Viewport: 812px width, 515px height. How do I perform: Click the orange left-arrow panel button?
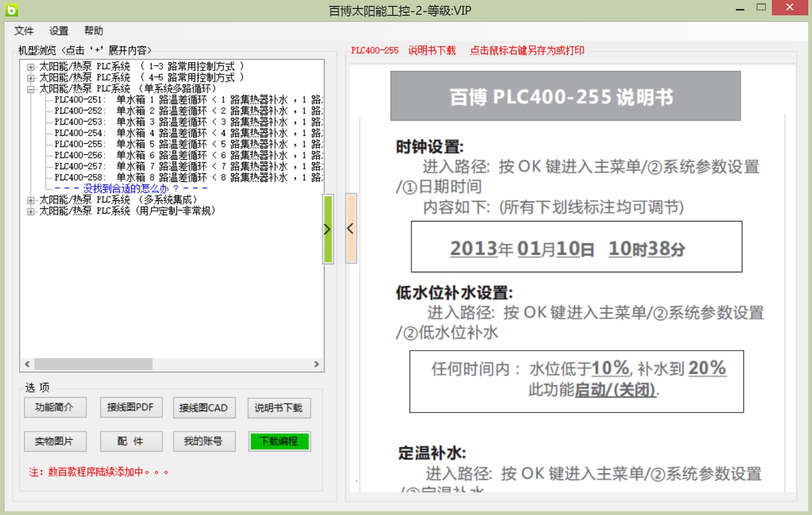tap(350, 228)
